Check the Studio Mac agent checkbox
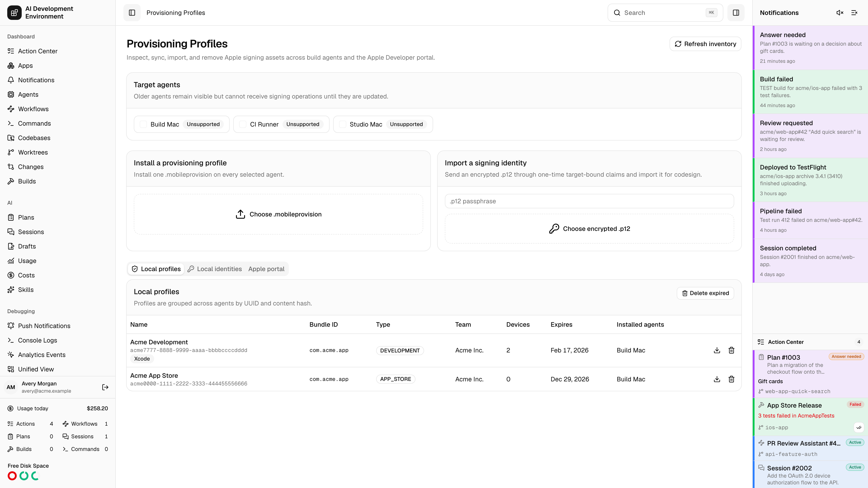Viewport: 868px width, 488px height. pyautogui.click(x=342, y=124)
